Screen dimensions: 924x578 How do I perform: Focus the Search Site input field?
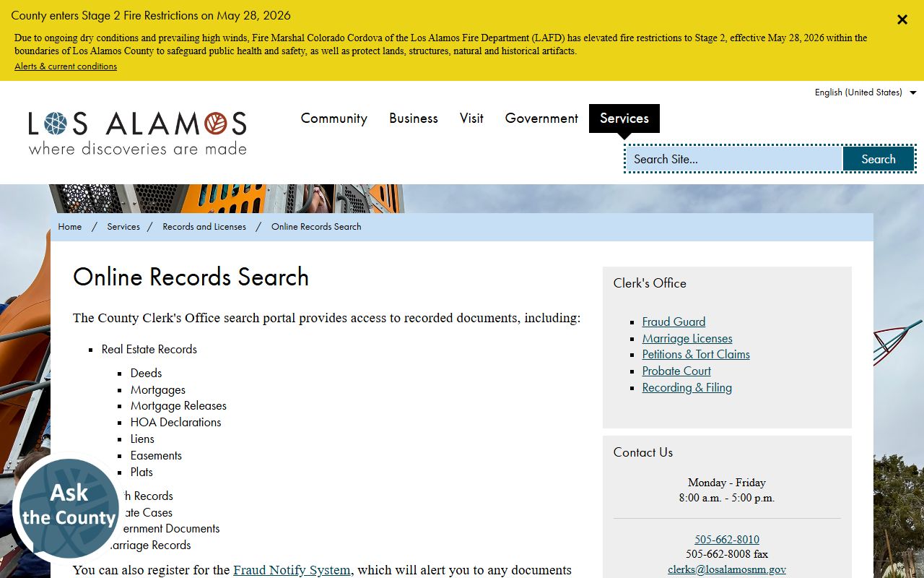[734, 159]
